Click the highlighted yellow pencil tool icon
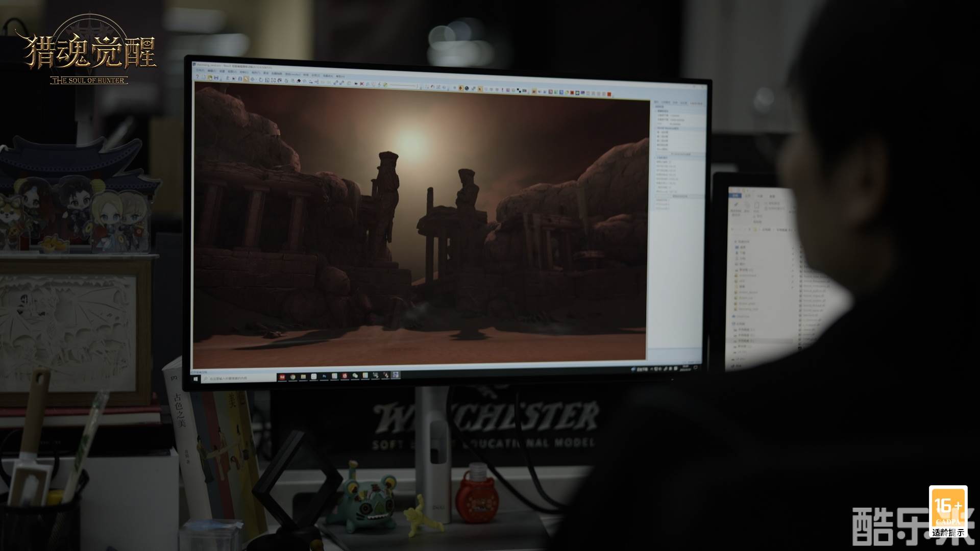Viewport: 980px width, 551px height. click(246, 79)
